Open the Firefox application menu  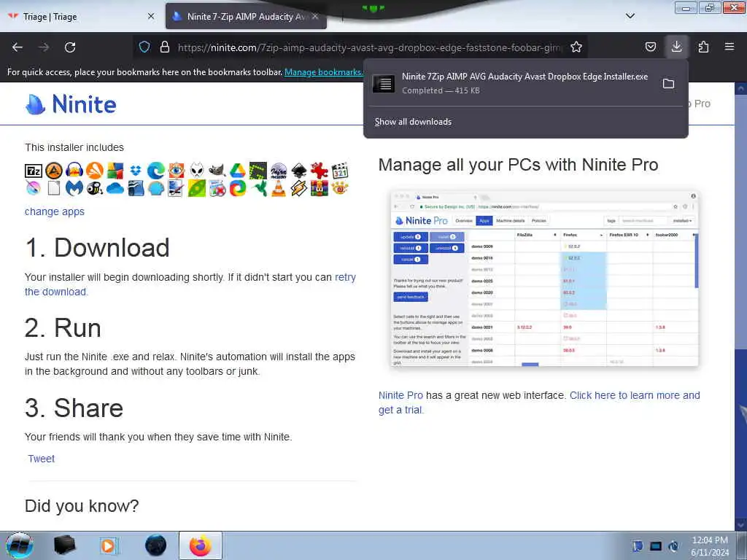click(x=729, y=47)
